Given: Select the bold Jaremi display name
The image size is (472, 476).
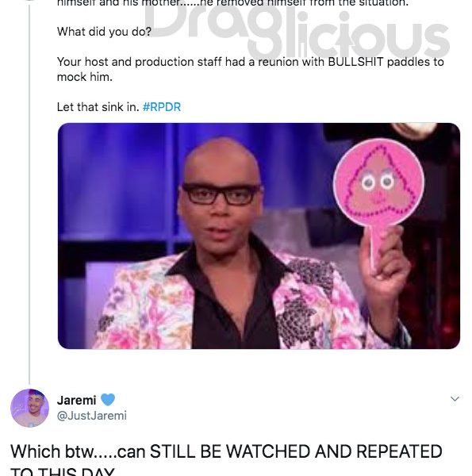Looking at the screenshot, I should pos(76,400).
